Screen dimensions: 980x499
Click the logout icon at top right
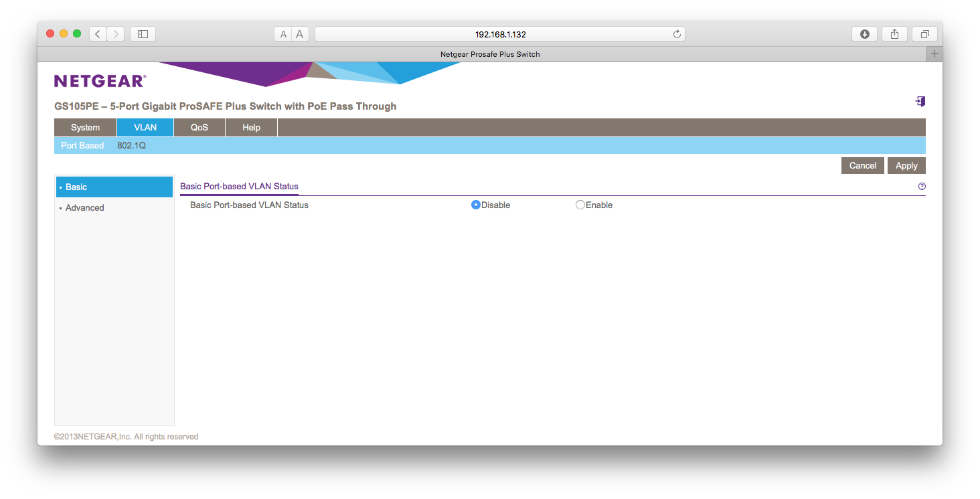pyautogui.click(x=920, y=102)
